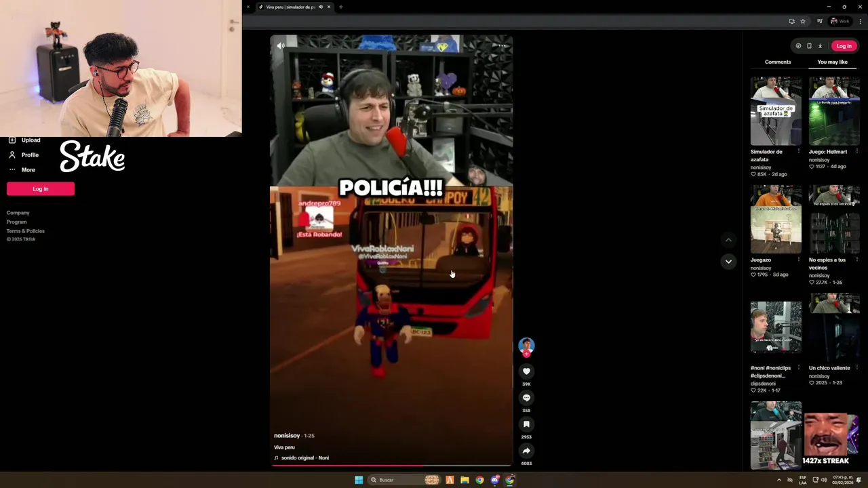
Task: Switch to the You may like tab
Action: tap(832, 62)
